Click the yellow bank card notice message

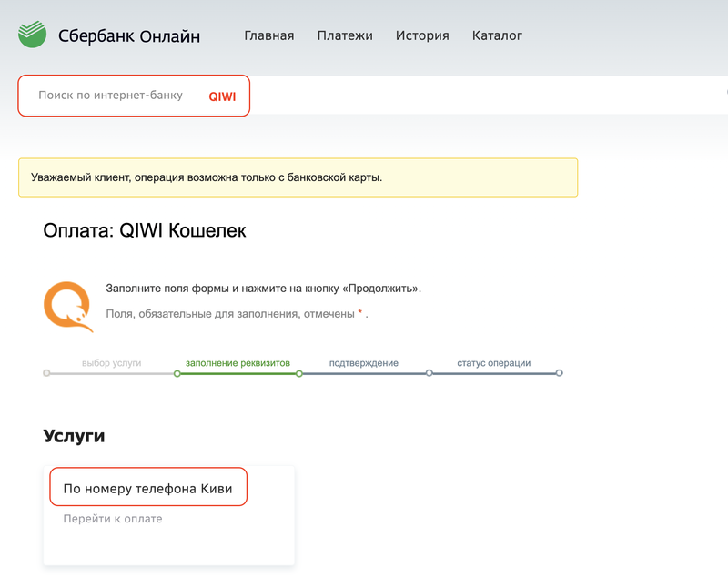298,177
